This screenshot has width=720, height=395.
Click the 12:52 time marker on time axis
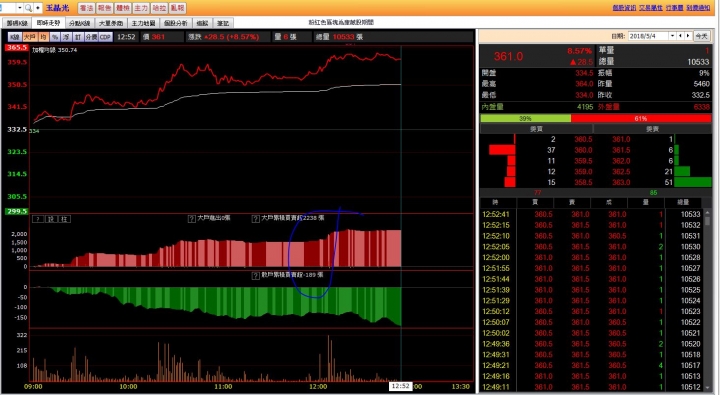400,386
